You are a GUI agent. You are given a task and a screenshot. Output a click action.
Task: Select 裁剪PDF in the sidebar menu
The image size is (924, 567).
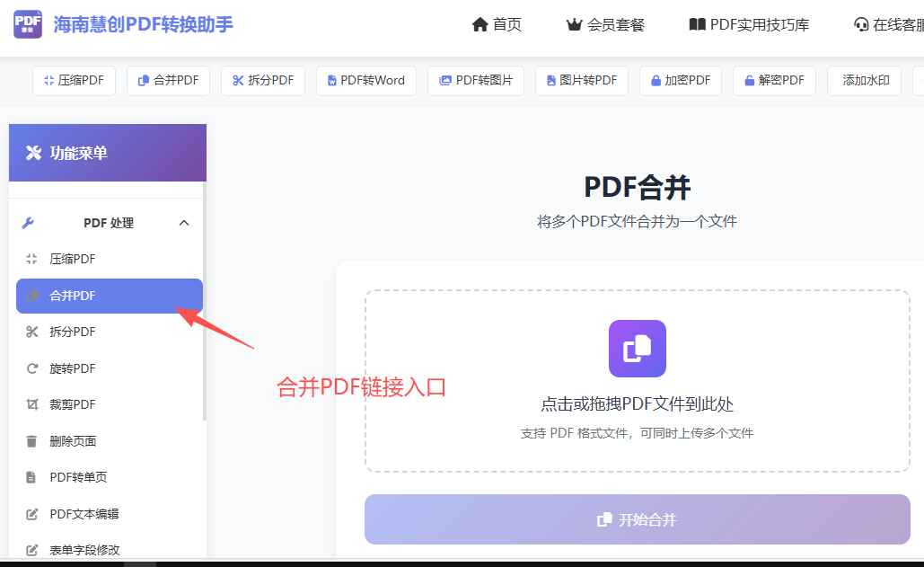click(109, 404)
